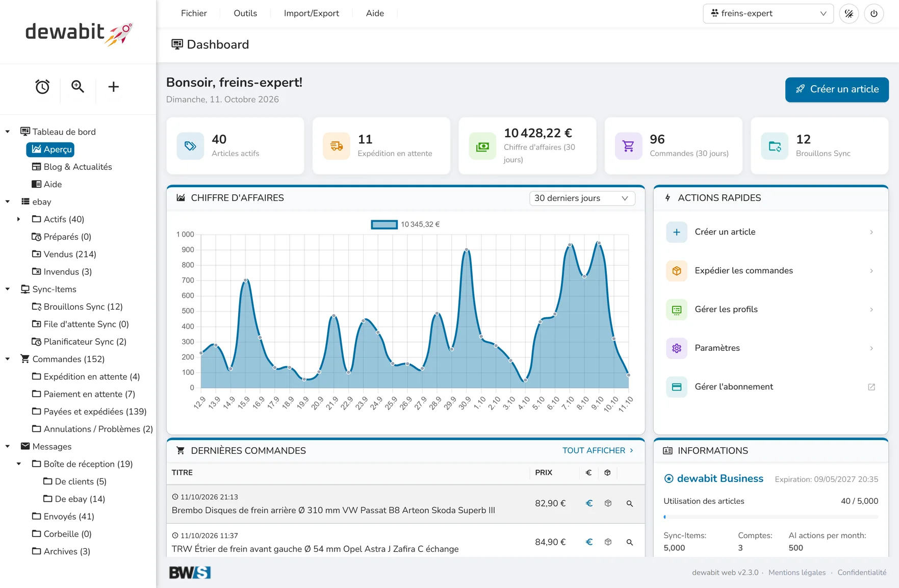The image size is (899, 588).
Task: Click the BWS logo in the footer
Action: (x=190, y=572)
